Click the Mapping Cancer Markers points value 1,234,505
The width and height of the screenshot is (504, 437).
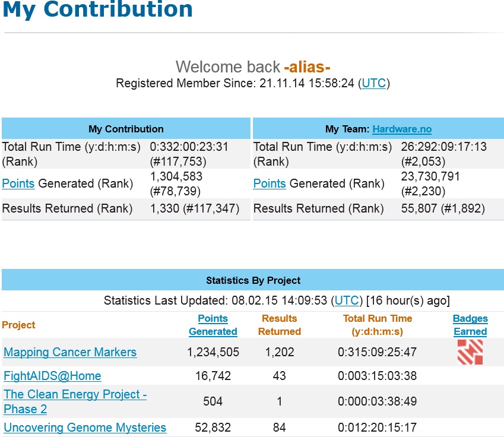click(213, 352)
